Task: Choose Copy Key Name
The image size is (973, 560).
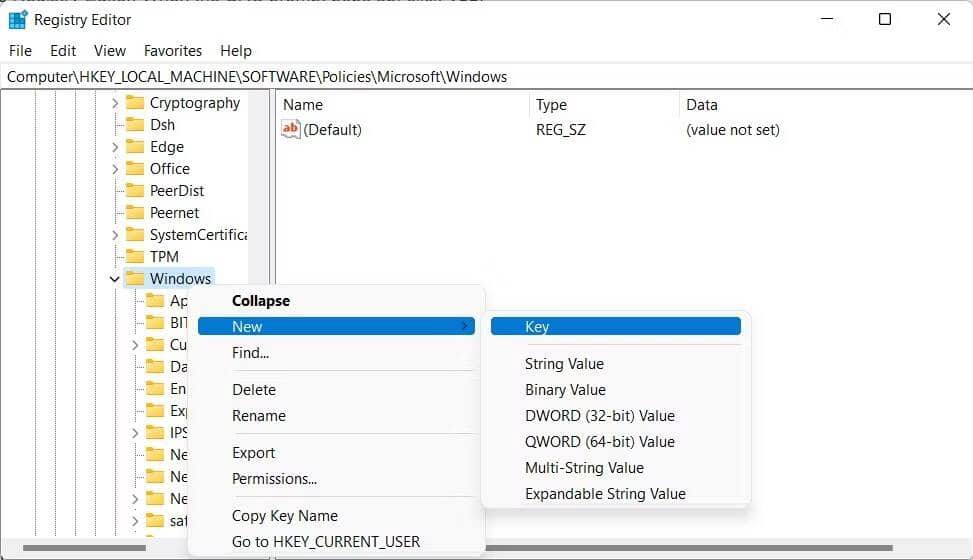Action: pyautogui.click(x=336, y=516)
